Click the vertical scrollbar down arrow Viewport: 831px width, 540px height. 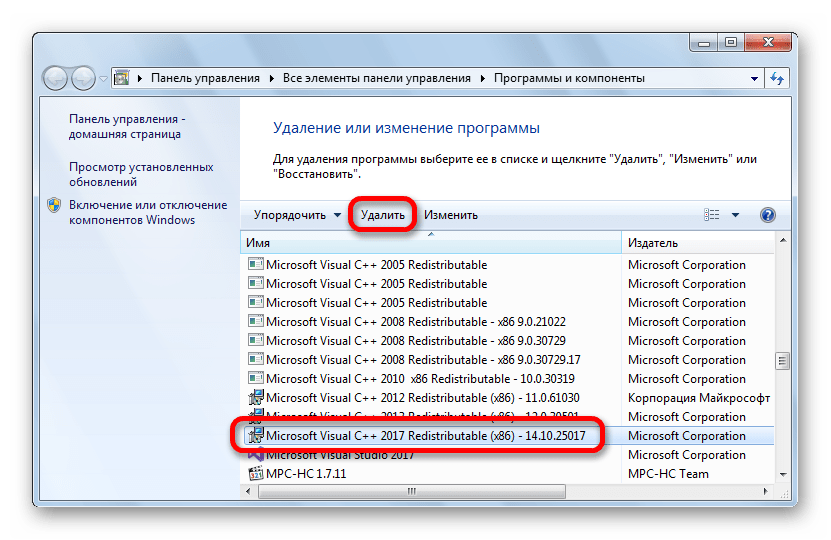783,475
